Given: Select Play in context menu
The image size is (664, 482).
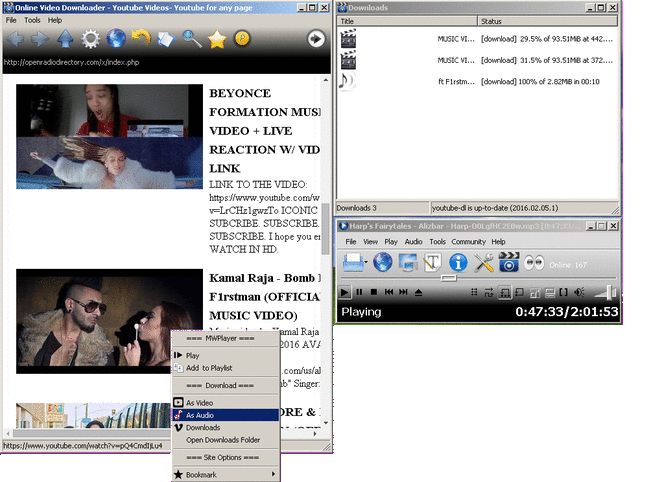Looking at the screenshot, I should (x=225, y=355).
